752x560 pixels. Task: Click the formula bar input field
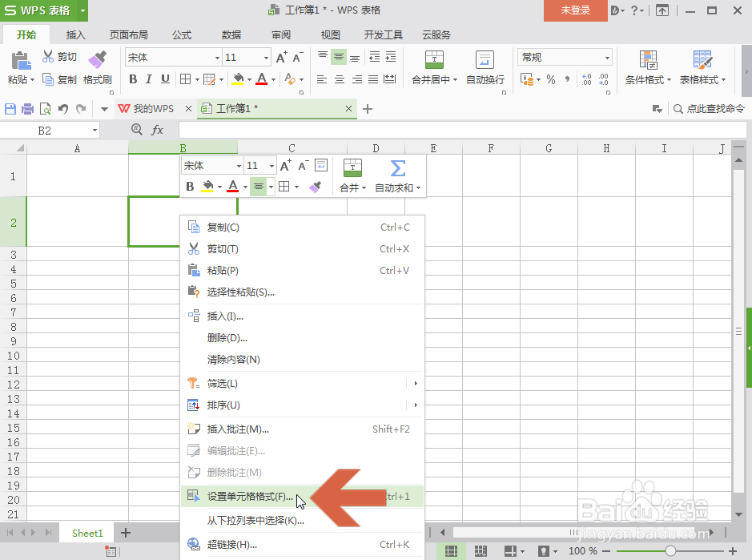pyautogui.click(x=462, y=130)
